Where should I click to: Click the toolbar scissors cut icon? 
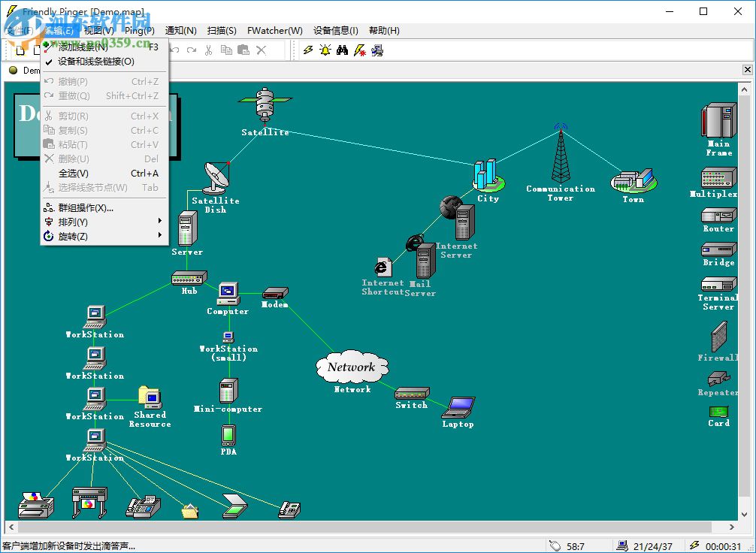click(208, 50)
